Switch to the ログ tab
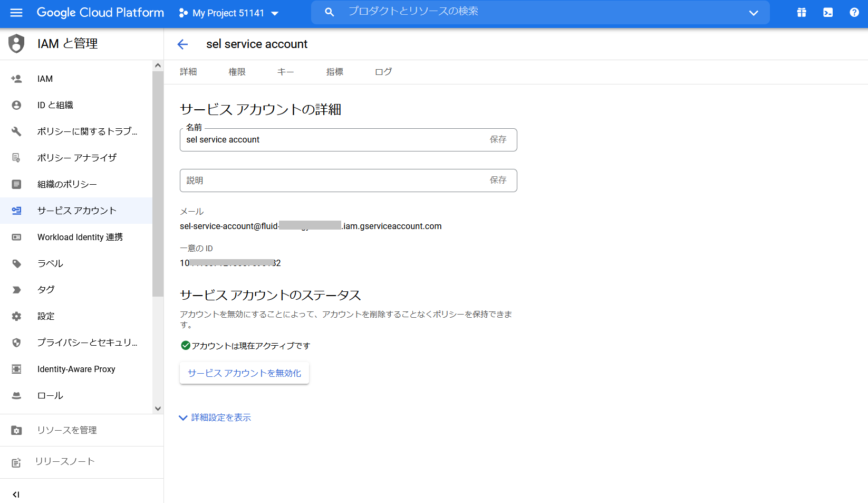 pos(383,72)
